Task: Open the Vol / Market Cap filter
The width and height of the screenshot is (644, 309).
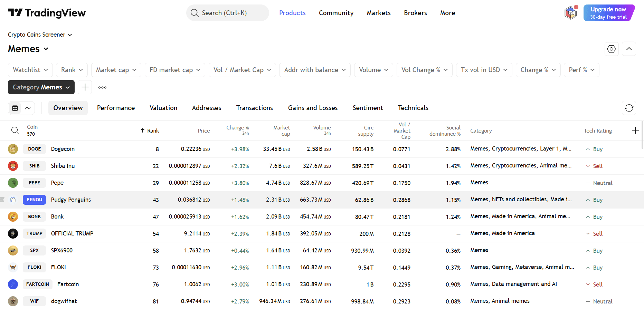Action: click(x=242, y=70)
